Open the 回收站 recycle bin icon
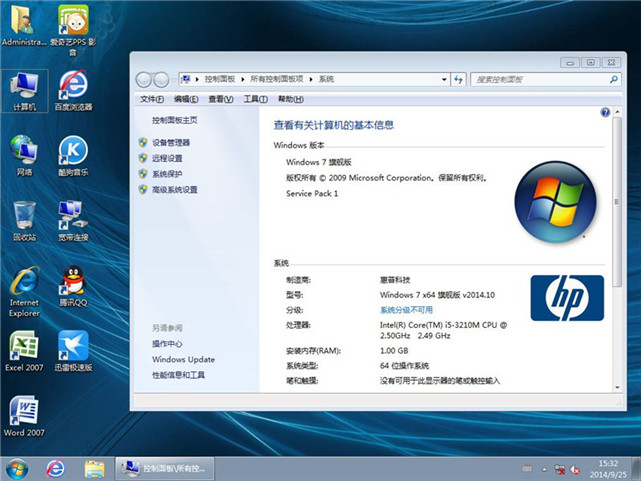Image resolution: width=641 pixels, height=481 pixels. 24,216
